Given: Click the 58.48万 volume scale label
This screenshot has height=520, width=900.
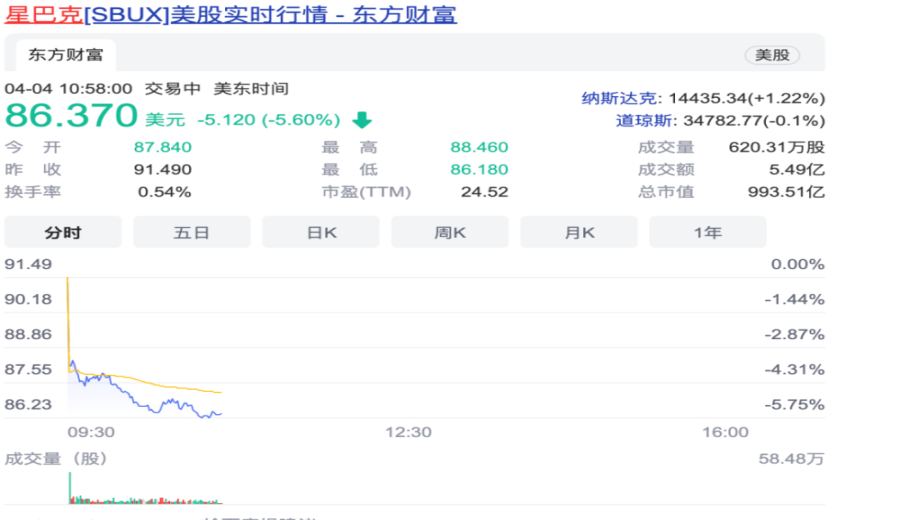Looking at the screenshot, I should point(792,459).
